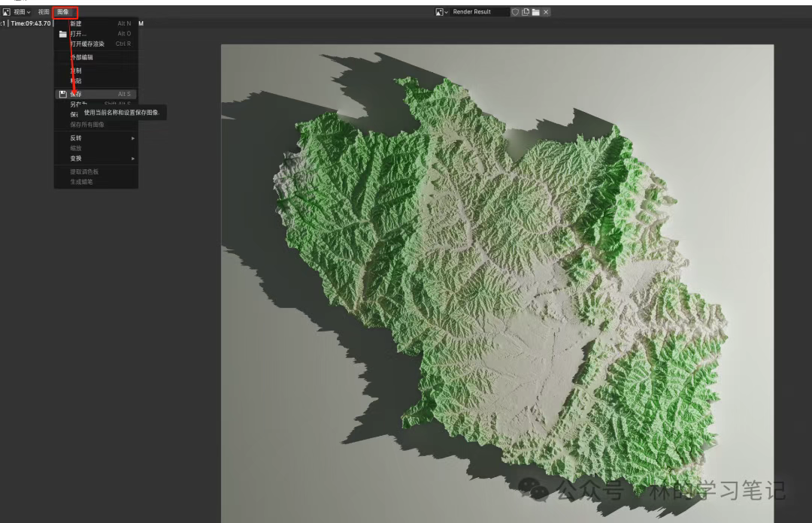The image size is (812, 523).
Task: Click the open image folder icon in header
Action: coord(535,12)
